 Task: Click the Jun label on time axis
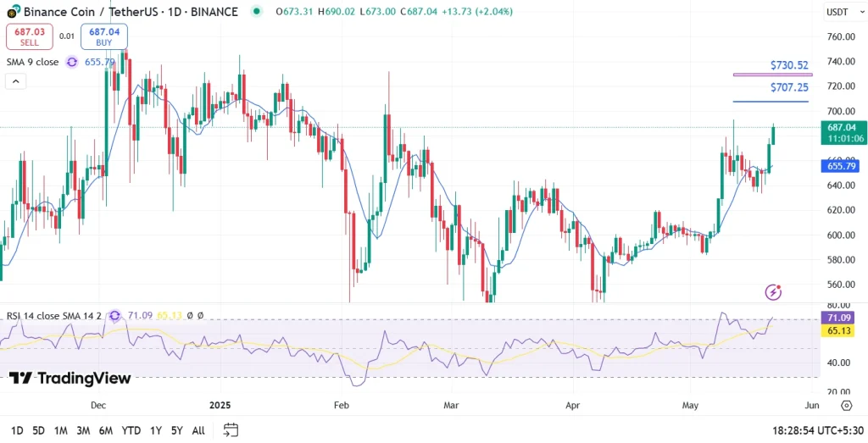tap(811, 406)
